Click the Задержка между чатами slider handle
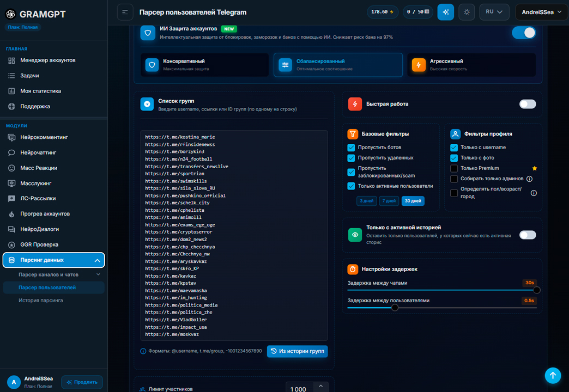The height and width of the screenshot is (392, 569). pyautogui.click(x=536, y=290)
